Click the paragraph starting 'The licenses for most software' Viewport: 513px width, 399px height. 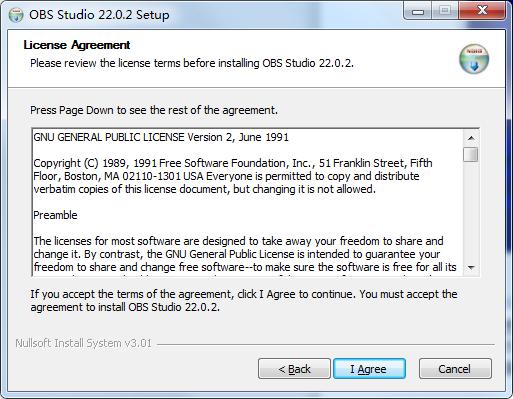pyautogui.click(x=245, y=254)
